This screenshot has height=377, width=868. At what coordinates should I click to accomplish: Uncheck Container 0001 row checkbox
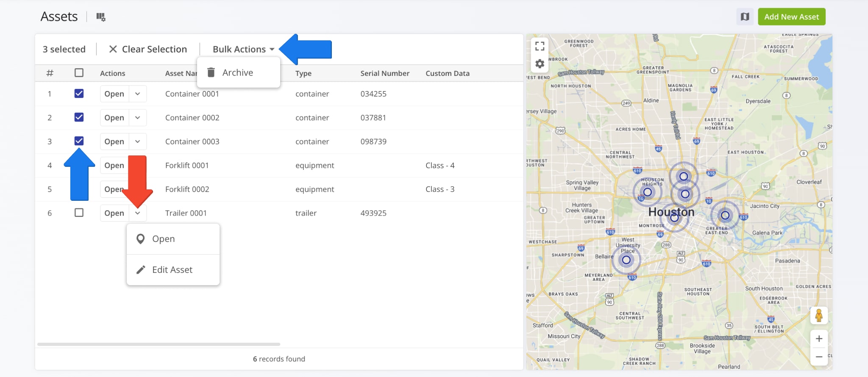[x=79, y=94]
